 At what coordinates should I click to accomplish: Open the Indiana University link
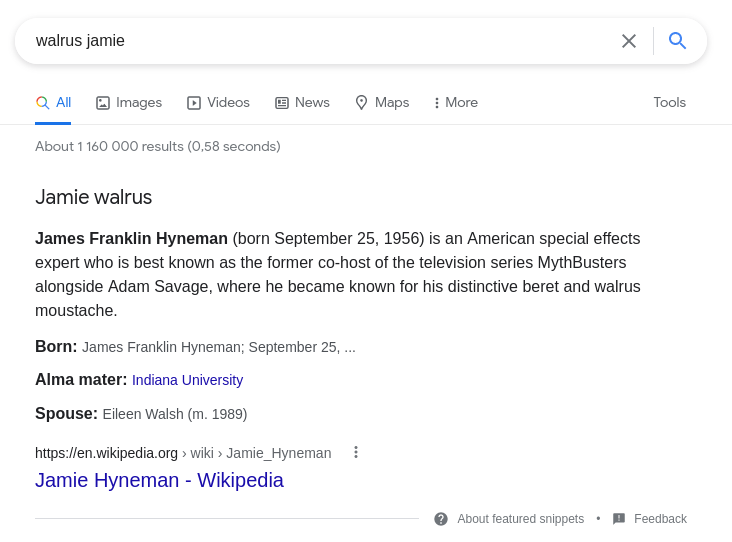pos(188,380)
